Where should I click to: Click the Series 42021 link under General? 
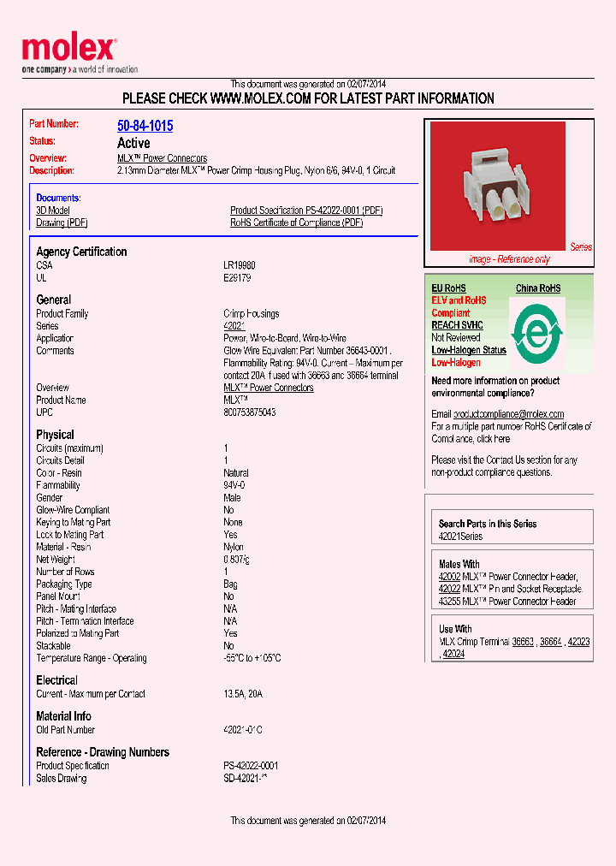click(x=234, y=326)
